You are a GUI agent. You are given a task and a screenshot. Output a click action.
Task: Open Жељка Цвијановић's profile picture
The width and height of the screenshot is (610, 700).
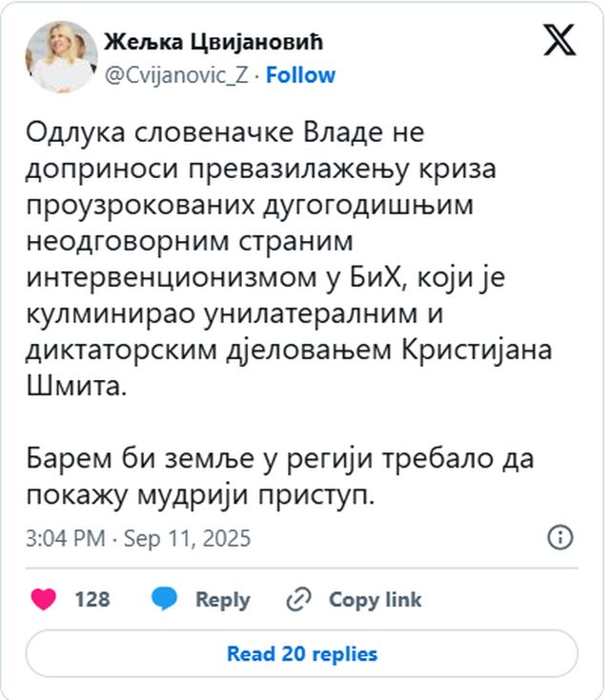pyautogui.click(x=61, y=56)
